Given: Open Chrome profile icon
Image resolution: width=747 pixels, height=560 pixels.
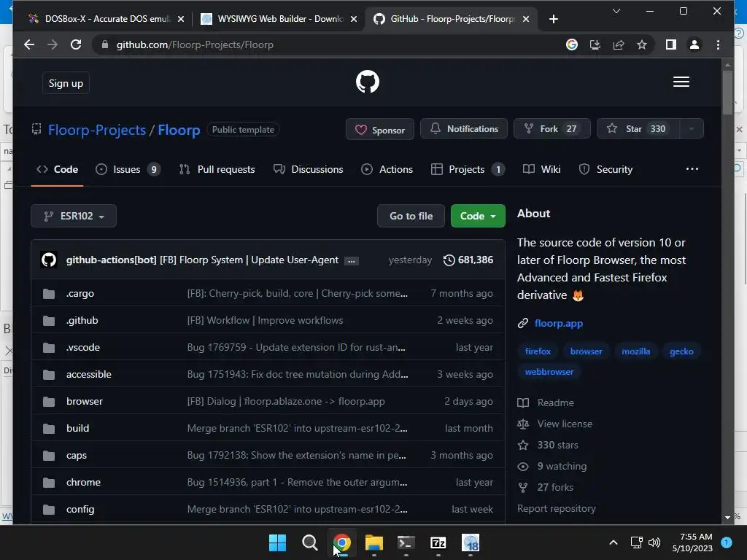Looking at the screenshot, I should pyautogui.click(x=694, y=44).
